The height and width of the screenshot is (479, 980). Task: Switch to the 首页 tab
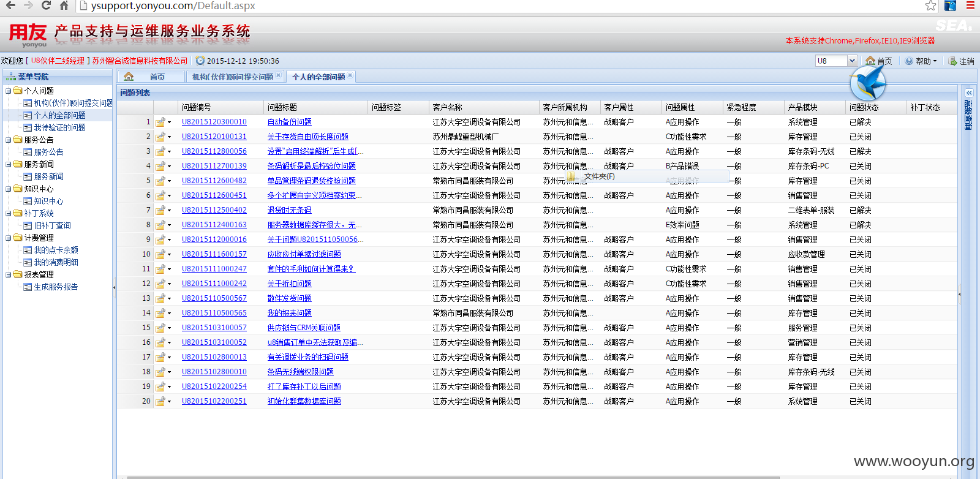tap(150, 77)
